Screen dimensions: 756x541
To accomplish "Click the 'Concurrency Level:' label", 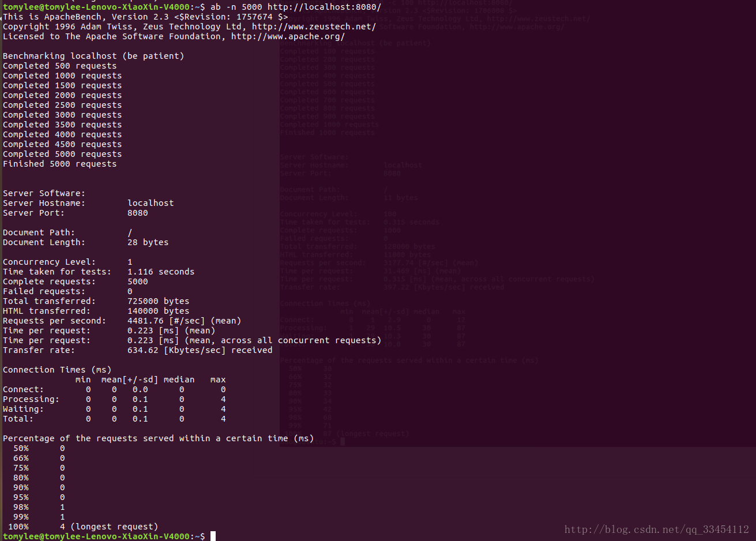I will point(49,262).
